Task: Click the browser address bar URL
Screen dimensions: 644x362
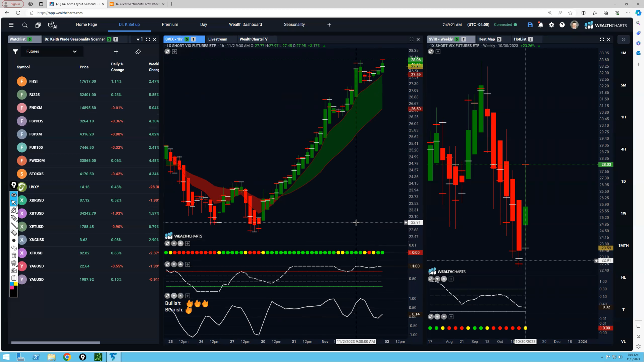Action: click(x=60, y=13)
